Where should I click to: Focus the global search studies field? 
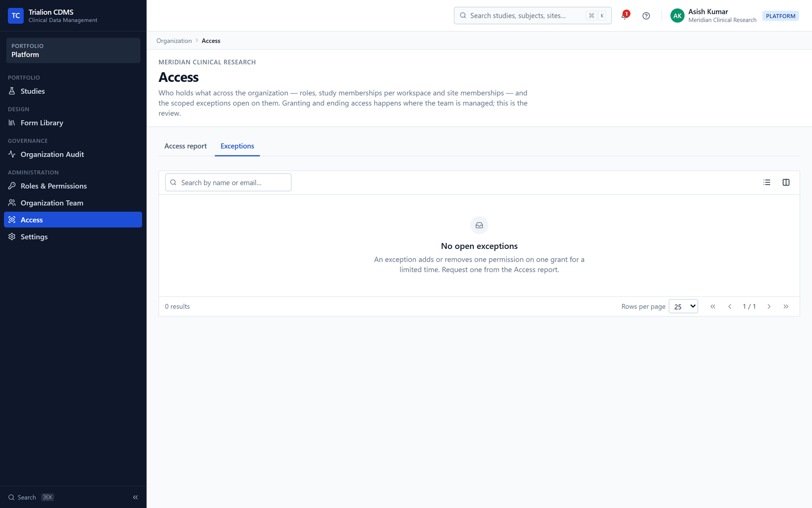click(532, 16)
